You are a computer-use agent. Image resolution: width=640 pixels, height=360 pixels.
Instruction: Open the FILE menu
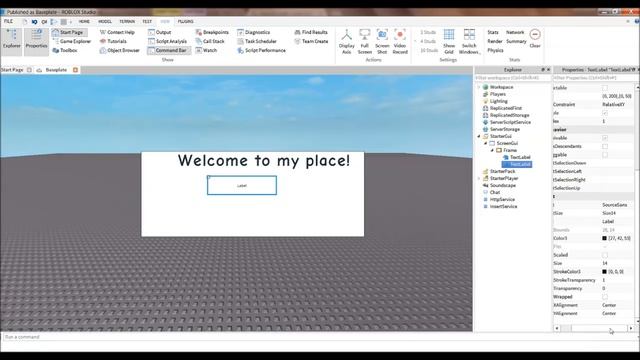pyautogui.click(x=8, y=21)
